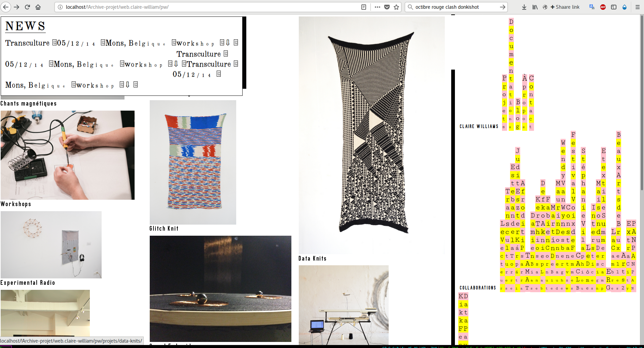The image size is (644, 348).
Task: Open the Downloads panel
Action: click(524, 7)
